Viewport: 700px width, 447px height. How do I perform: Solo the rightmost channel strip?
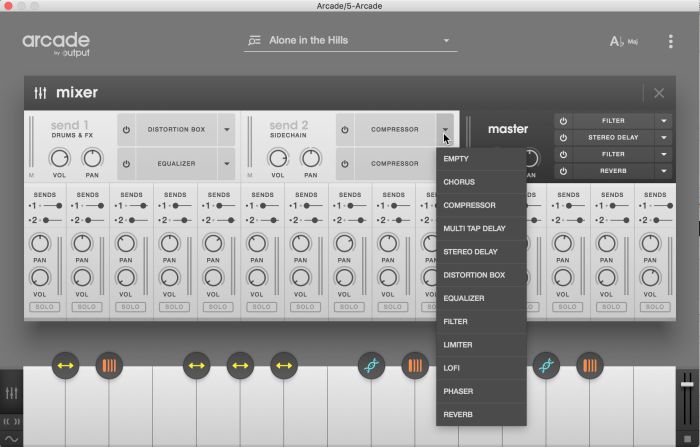pos(655,307)
